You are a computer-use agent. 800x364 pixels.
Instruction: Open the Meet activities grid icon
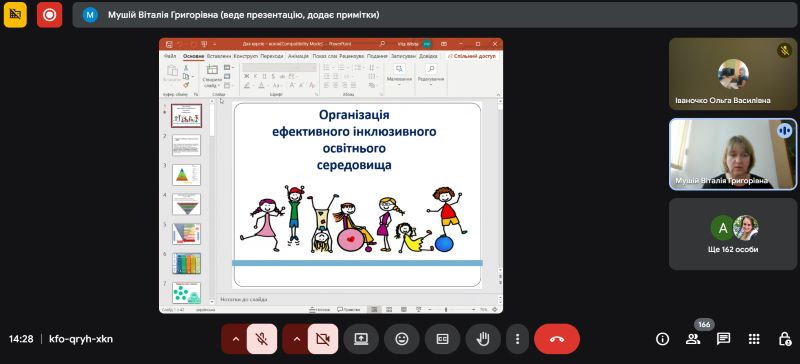754,339
